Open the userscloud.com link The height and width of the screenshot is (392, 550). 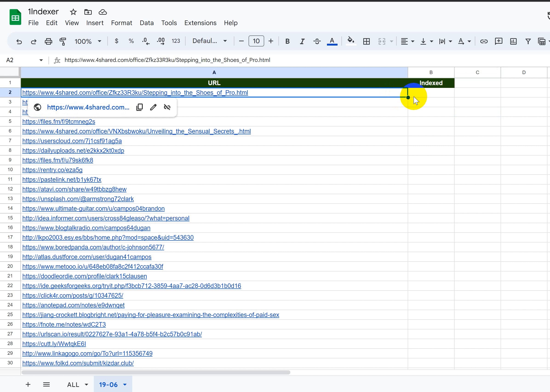point(72,141)
